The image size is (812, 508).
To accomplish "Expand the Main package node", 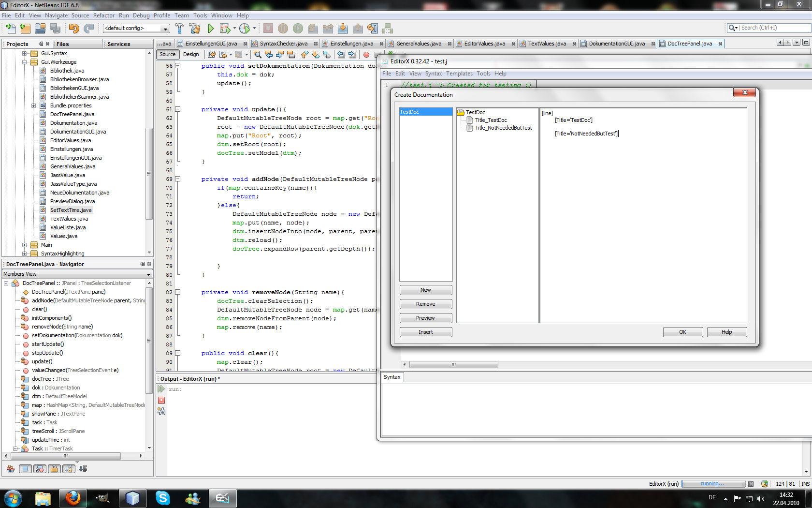I will 25,245.
